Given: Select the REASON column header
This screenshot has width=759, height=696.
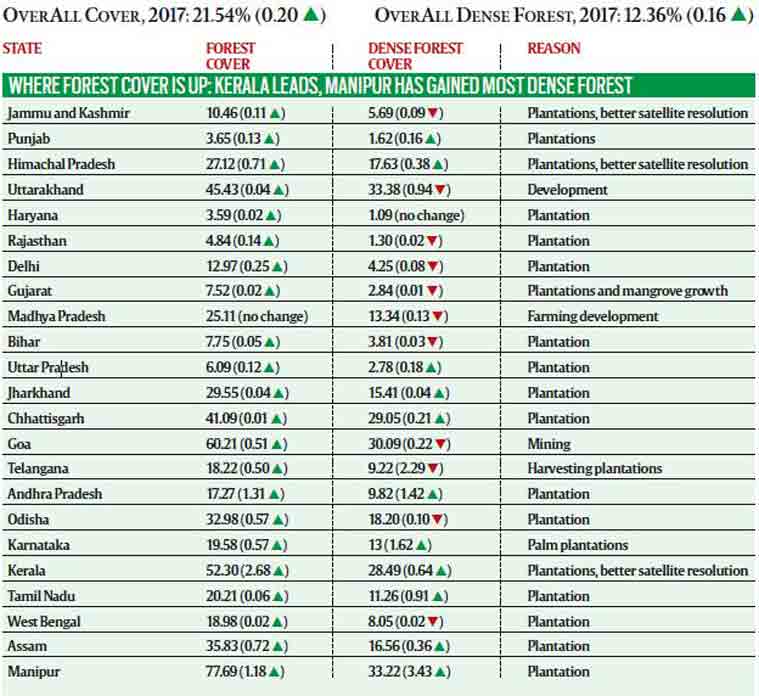Looking at the screenshot, I should coord(553,49).
